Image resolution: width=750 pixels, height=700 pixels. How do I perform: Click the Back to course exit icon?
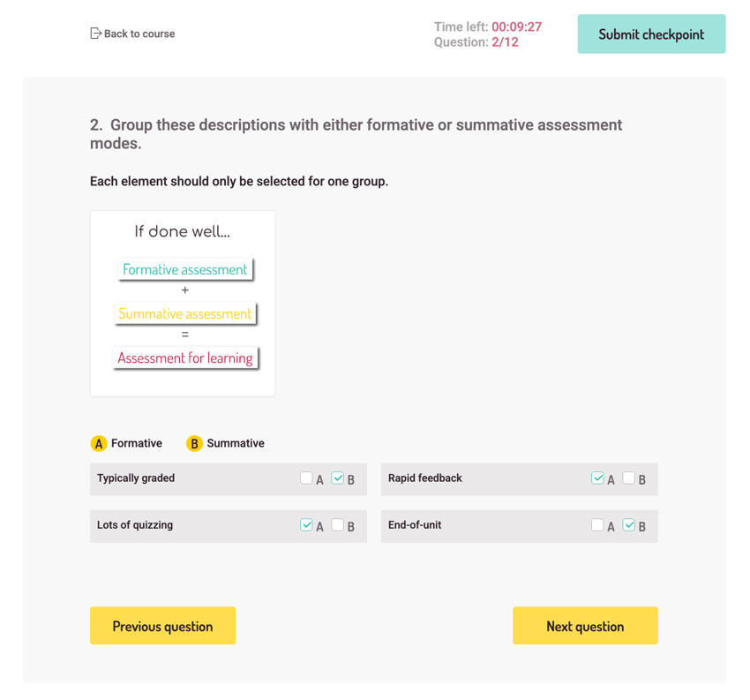[95, 34]
